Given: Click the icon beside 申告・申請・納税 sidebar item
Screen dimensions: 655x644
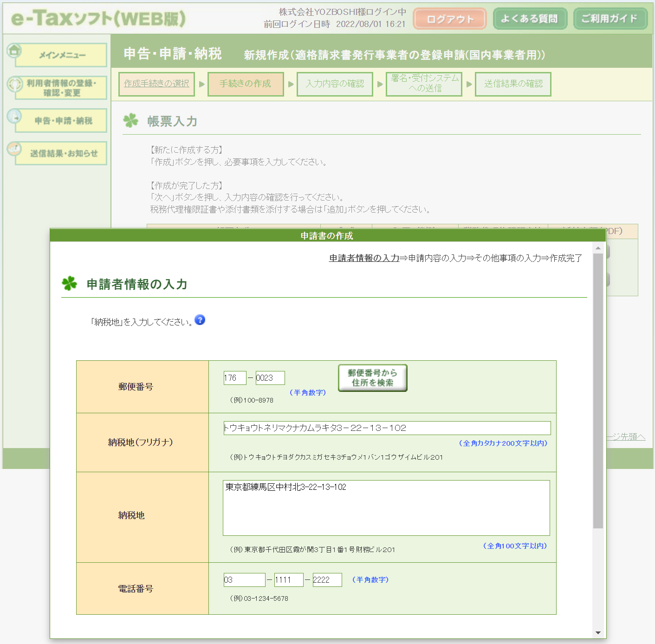Looking at the screenshot, I should click(x=14, y=116).
